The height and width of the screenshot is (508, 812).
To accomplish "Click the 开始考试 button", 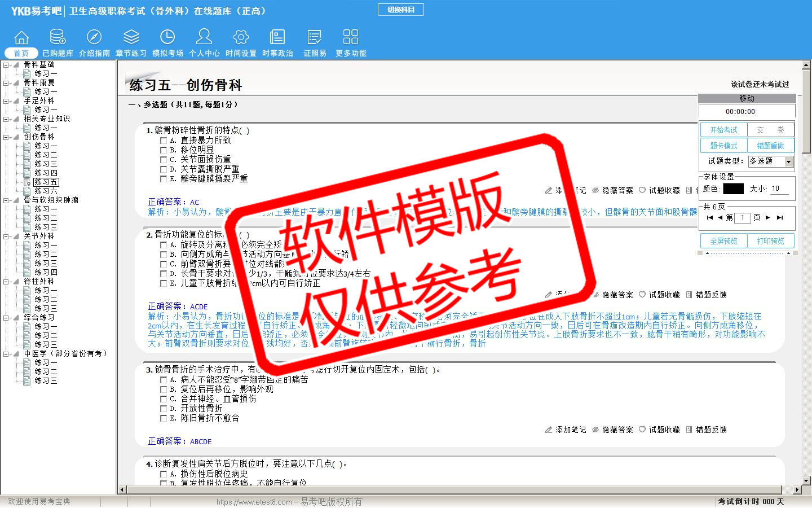I will (723, 130).
